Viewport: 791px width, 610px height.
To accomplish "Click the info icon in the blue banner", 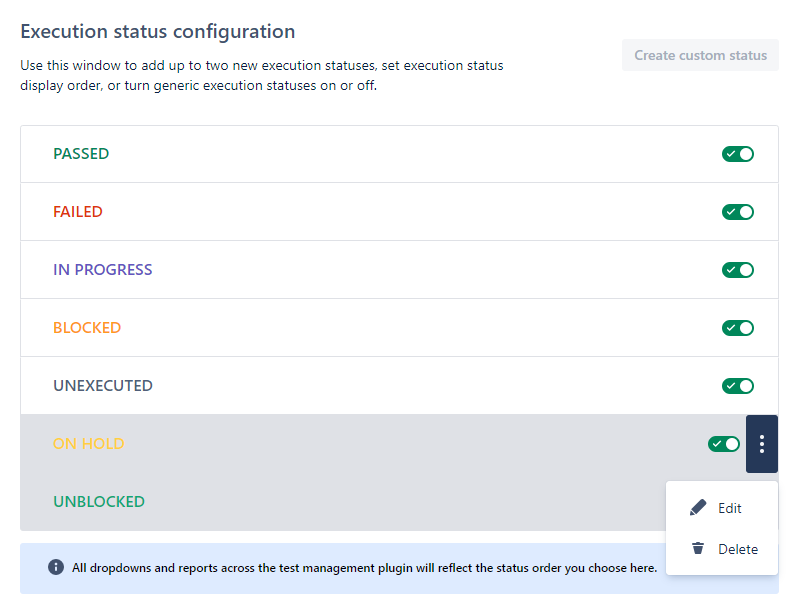I will [56, 568].
